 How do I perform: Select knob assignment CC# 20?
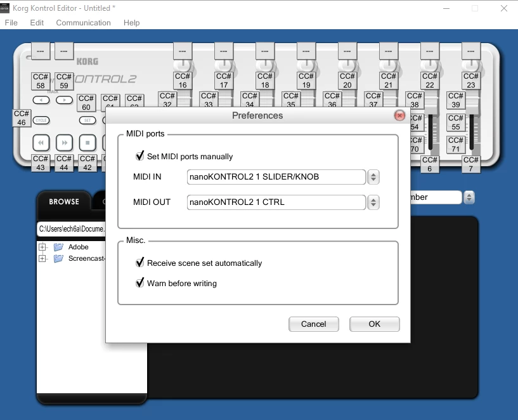[347, 81]
